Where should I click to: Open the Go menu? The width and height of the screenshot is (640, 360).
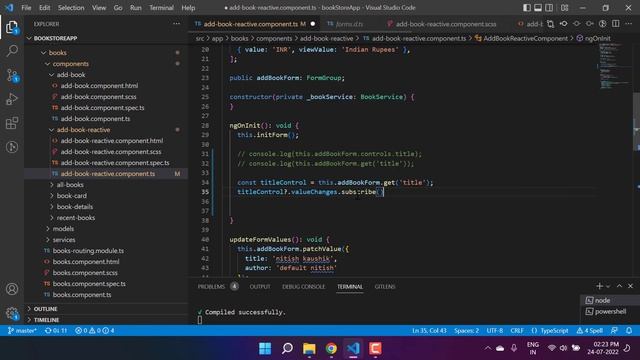coord(118,8)
